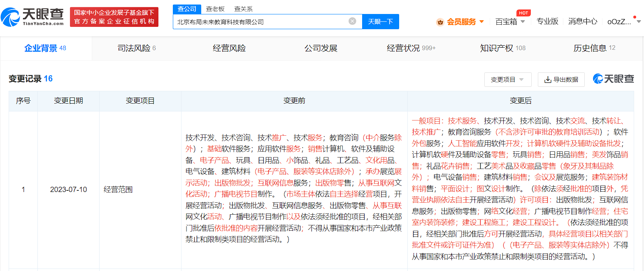Screen dimensions: 644x271
Task: Expand the 百宝箱 menu
Action: (x=510, y=22)
